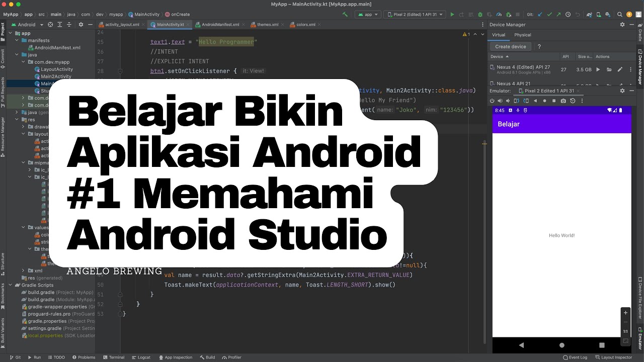Expand the java (generated) folder
Viewport: 644px width, 362px height.
[x=17, y=112]
